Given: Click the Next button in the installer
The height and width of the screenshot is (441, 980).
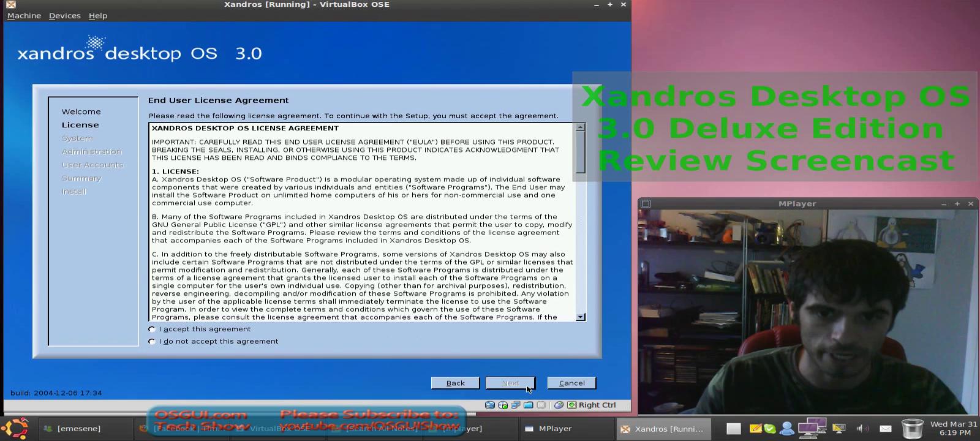Looking at the screenshot, I should point(510,383).
